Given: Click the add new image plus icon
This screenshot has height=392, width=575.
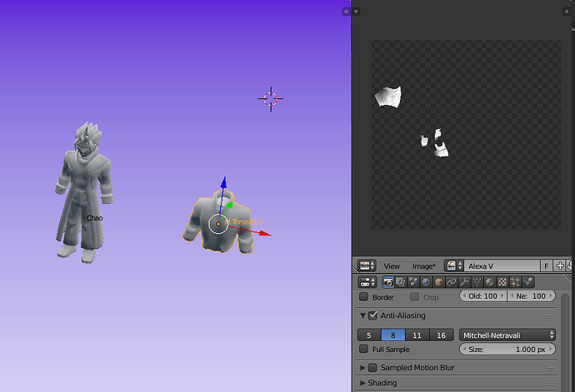Looking at the screenshot, I should pos(560,266).
